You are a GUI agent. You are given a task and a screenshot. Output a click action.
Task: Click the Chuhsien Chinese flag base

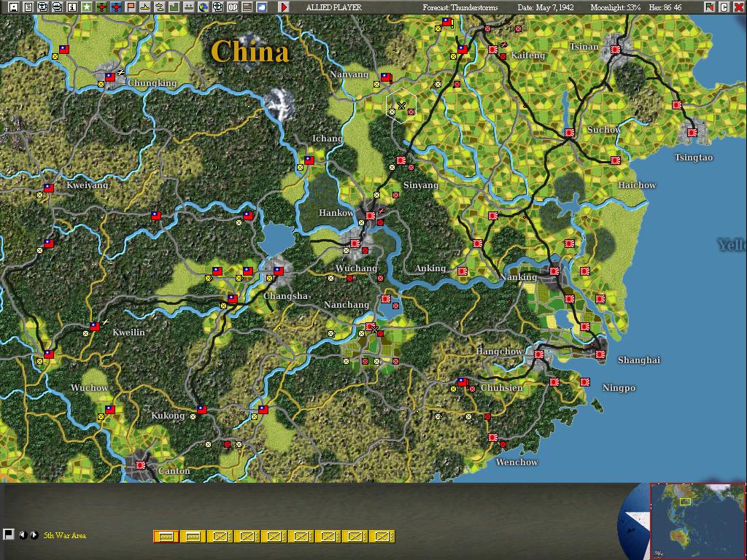462,382
